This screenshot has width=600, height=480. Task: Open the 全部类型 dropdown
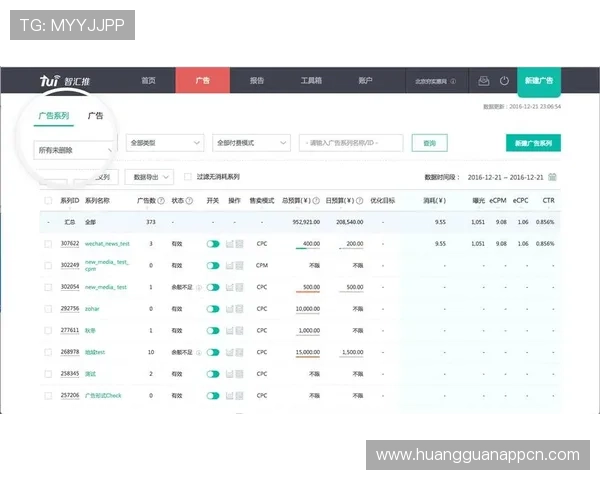(x=165, y=143)
